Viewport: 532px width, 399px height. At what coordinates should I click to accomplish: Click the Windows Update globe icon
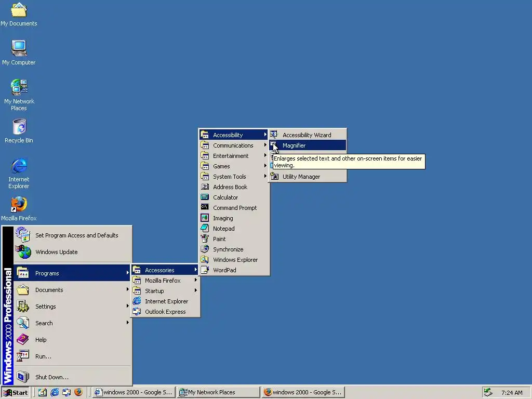23,252
